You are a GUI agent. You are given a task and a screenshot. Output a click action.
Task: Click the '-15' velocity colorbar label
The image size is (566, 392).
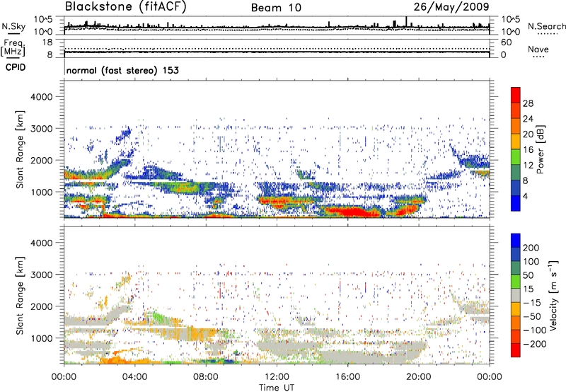pyautogui.click(x=532, y=302)
